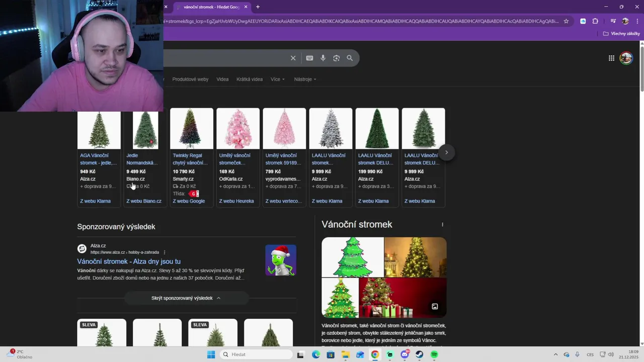Show hidden system tray icons
Viewport: 644px width, 362px height.
555,354
